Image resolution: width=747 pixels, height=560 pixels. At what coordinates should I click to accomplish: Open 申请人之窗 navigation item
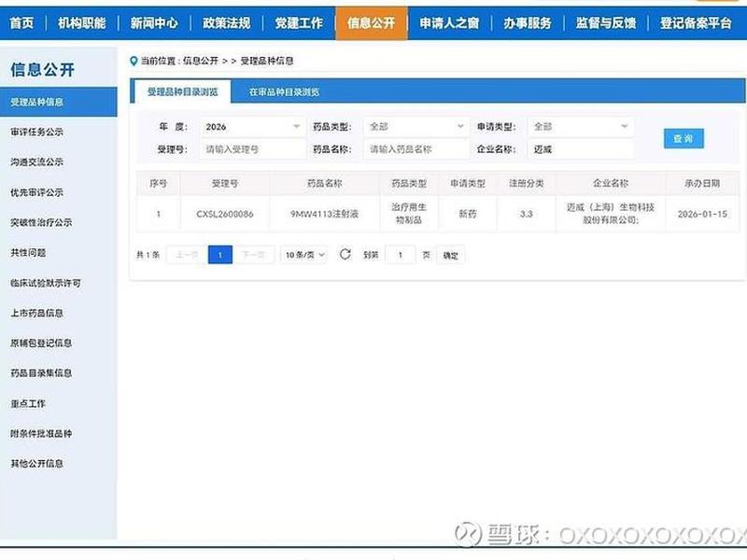click(449, 22)
